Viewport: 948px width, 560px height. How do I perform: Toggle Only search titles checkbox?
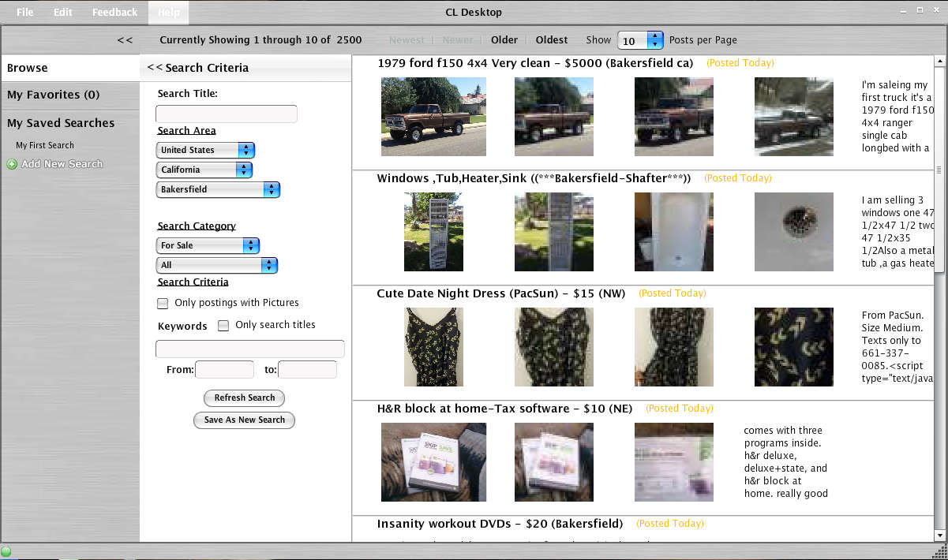pos(223,325)
